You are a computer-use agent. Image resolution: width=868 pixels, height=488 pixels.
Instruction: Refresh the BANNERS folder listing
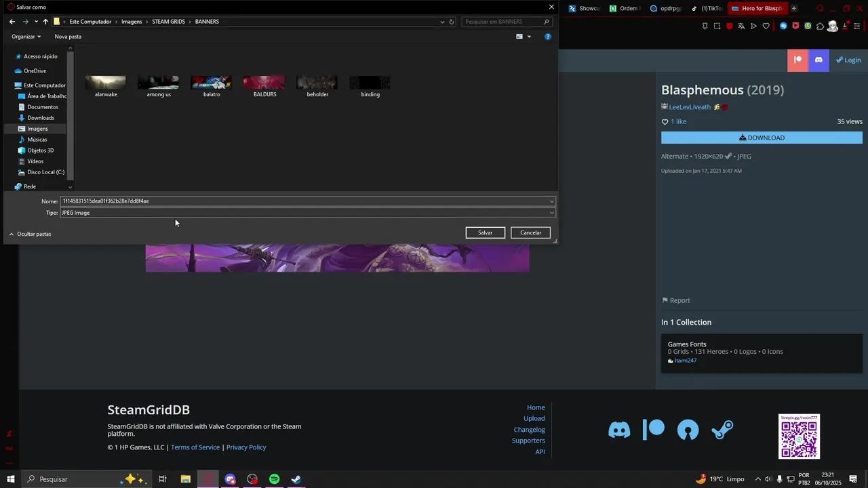(x=452, y=22)
